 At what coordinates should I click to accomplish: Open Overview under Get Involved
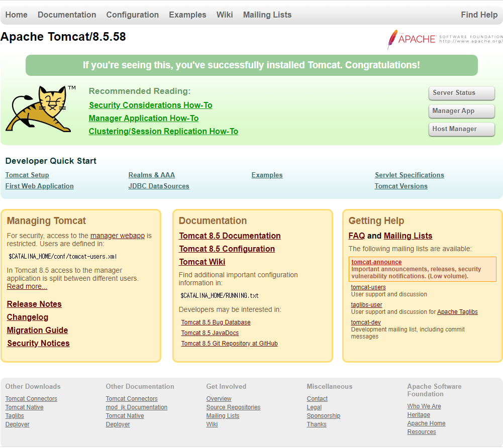click(219, 399)
